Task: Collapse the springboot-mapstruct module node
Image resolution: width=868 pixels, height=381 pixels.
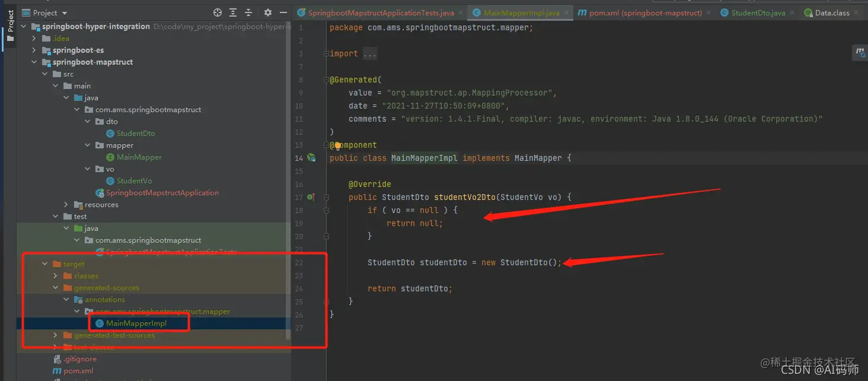Action: point(33,62)
